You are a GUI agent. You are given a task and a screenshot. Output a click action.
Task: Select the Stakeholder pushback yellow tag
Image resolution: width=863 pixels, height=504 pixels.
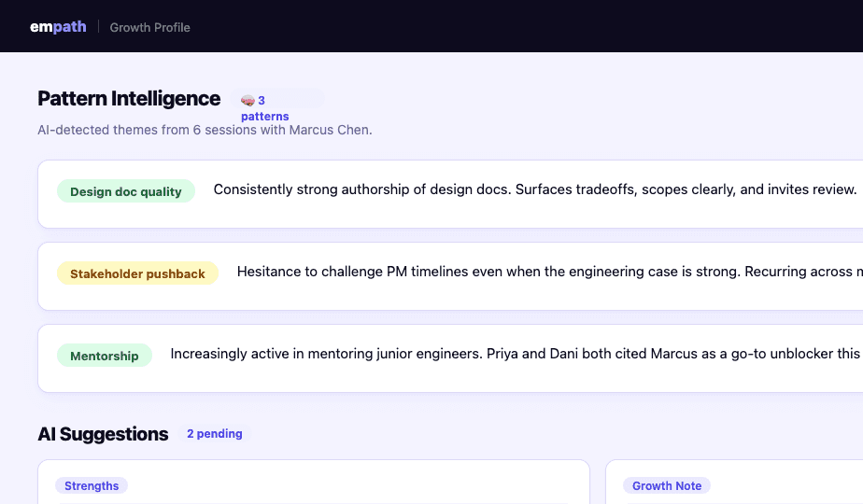137,273
